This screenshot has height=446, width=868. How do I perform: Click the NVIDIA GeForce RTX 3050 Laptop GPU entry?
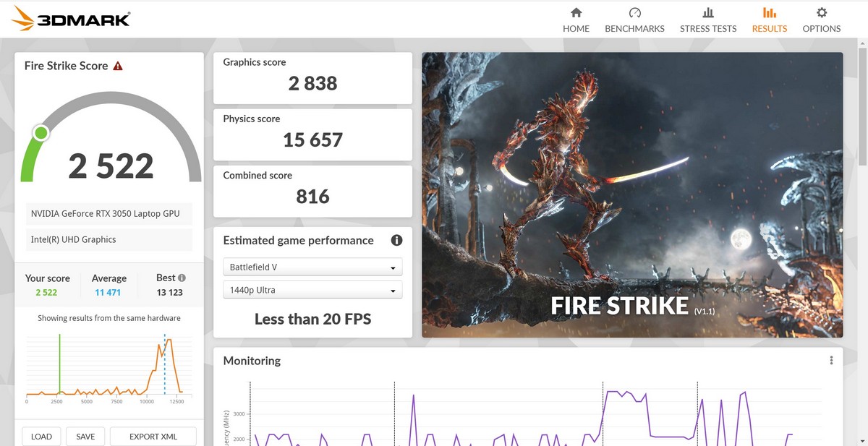[x=109, y=214]
